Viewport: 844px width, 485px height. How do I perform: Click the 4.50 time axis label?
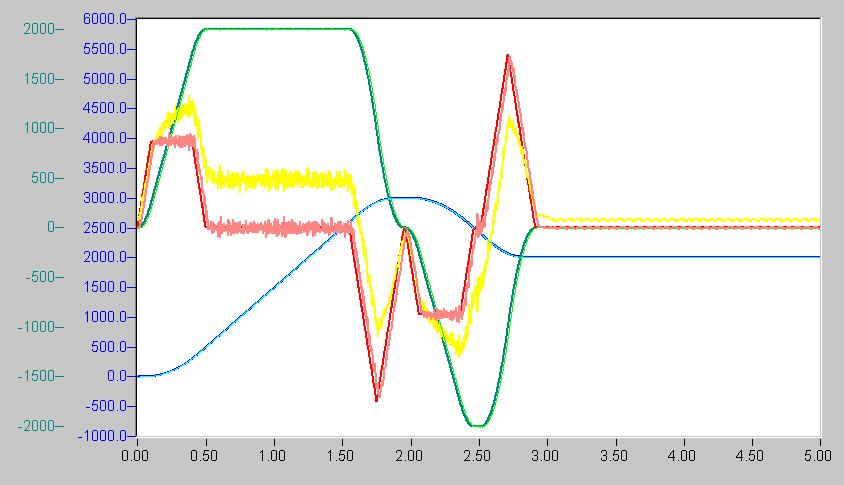(x=750, y=456)
